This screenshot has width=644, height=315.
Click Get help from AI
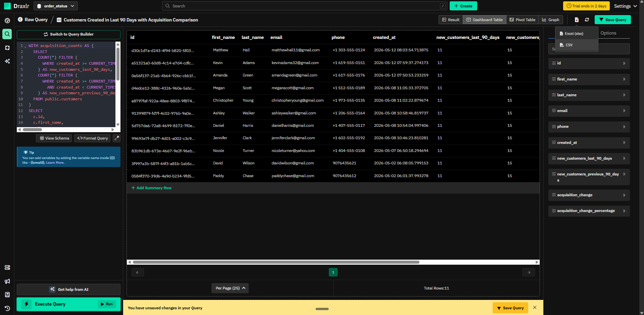pyautogui.click(x=68, y=290)
